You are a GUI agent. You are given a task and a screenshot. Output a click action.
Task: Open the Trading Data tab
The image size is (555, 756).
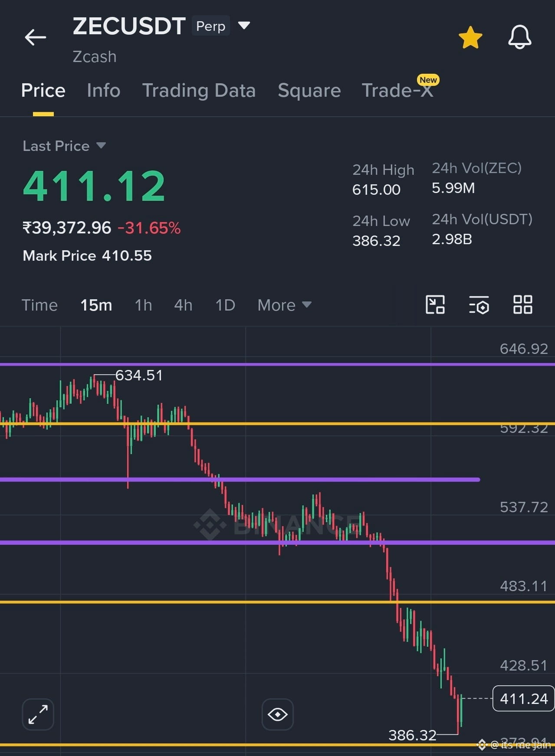[x=199, y=91]
